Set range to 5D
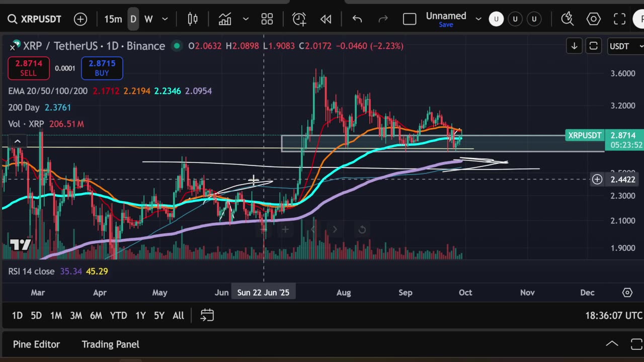The image size is (644, 362). 36,316
